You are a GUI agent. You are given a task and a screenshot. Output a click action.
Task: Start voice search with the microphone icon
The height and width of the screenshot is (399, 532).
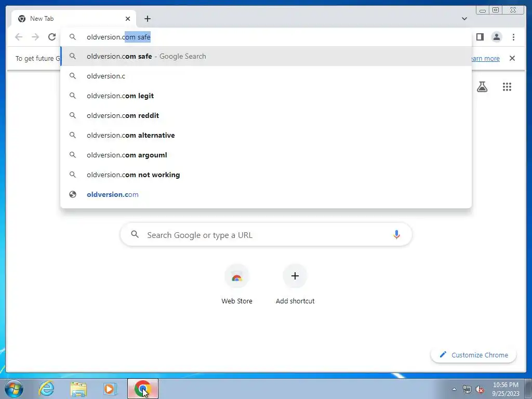point(396,234)
